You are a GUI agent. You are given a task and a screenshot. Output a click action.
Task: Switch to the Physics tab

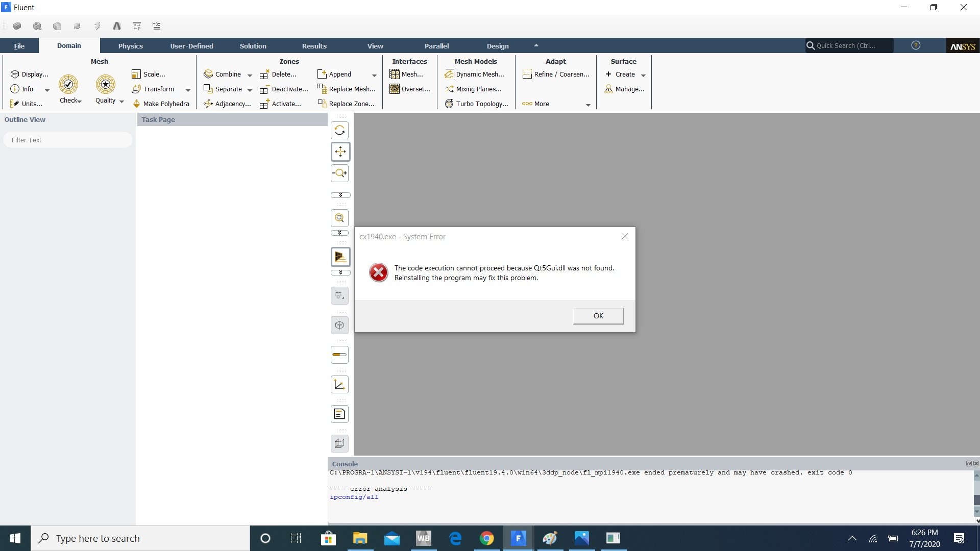click(x=130, y=46)
